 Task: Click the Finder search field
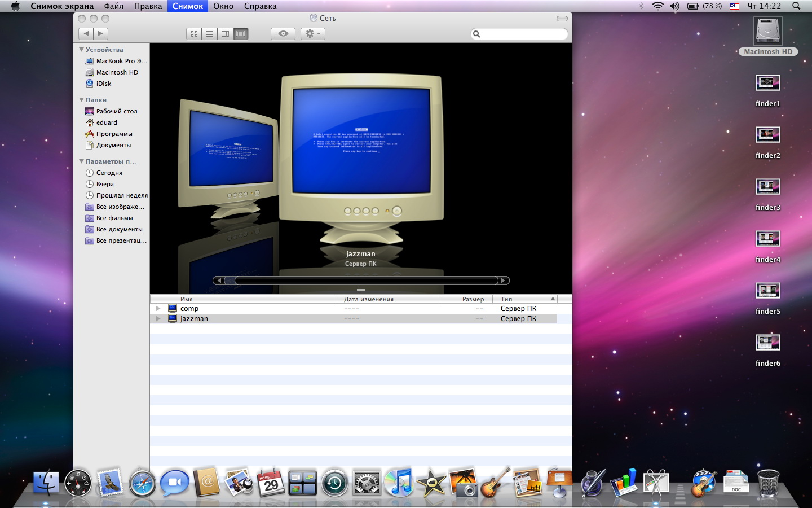[x=519, y=34]
